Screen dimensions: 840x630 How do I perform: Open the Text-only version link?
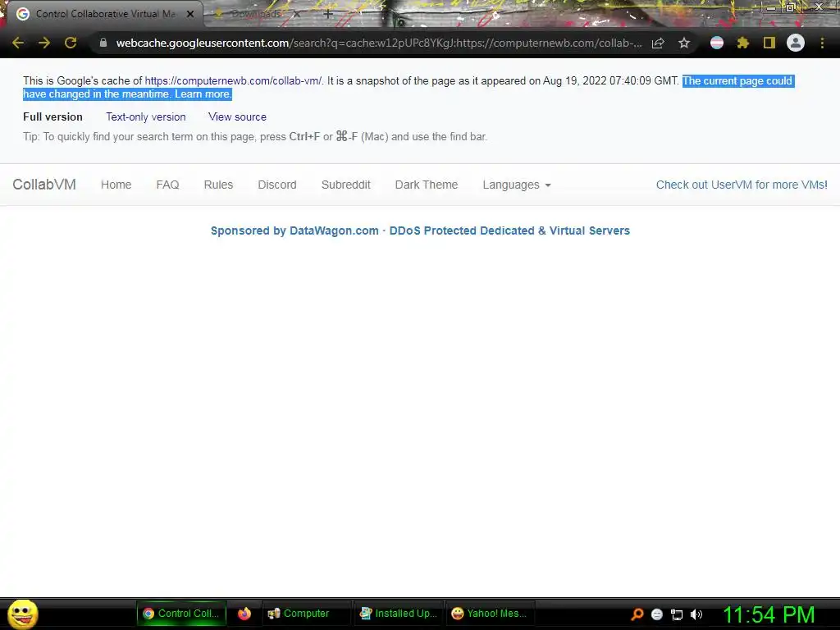point(146,116)
